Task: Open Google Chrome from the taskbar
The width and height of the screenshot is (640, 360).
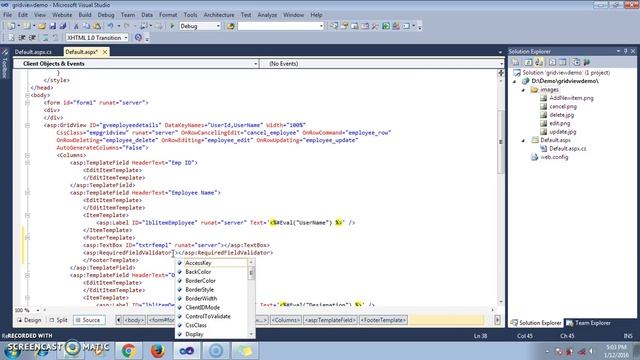Action: (129, 351)
